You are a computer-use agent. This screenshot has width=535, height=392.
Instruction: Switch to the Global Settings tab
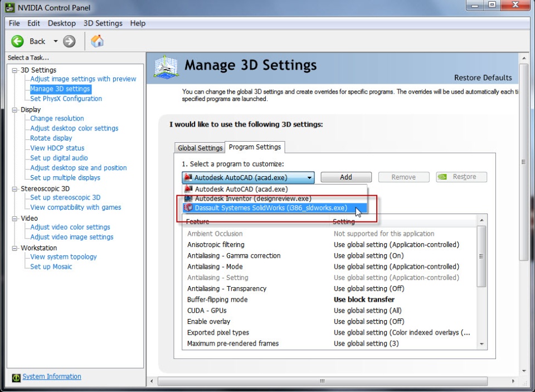tap(200, 148)
